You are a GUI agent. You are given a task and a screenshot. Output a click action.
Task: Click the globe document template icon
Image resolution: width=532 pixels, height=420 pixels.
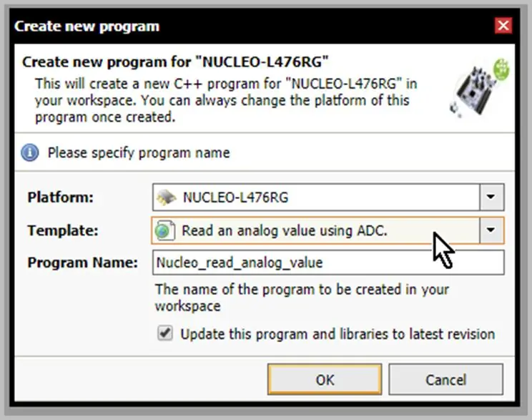click(165, 230)
